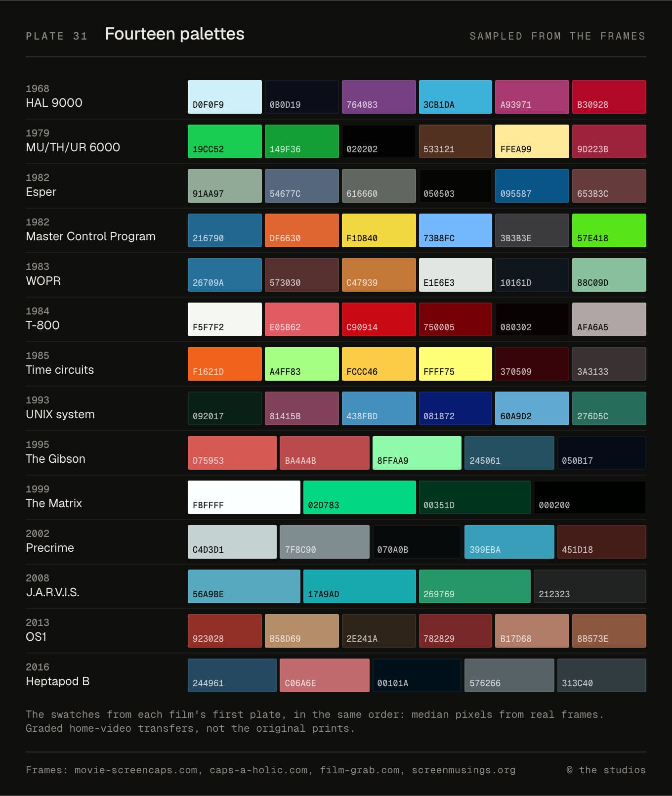Select the D0F0F9 swatch in HAL 9000

tap(225, 97)
